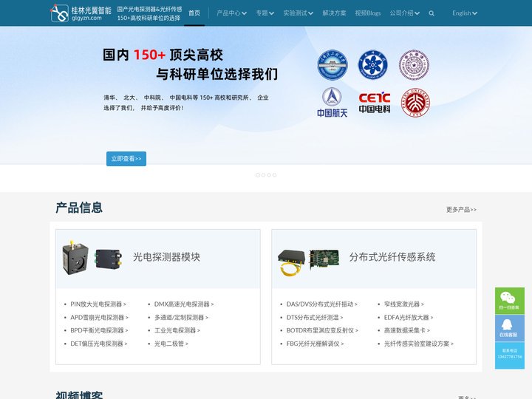Open the 分布式光纤传感系统 heading
The width and height of the screenshot is (532, 399).
(392, 257)
